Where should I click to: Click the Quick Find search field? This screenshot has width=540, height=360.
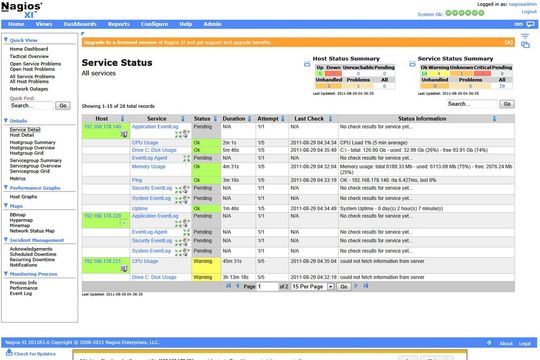(x=31, y=106)
